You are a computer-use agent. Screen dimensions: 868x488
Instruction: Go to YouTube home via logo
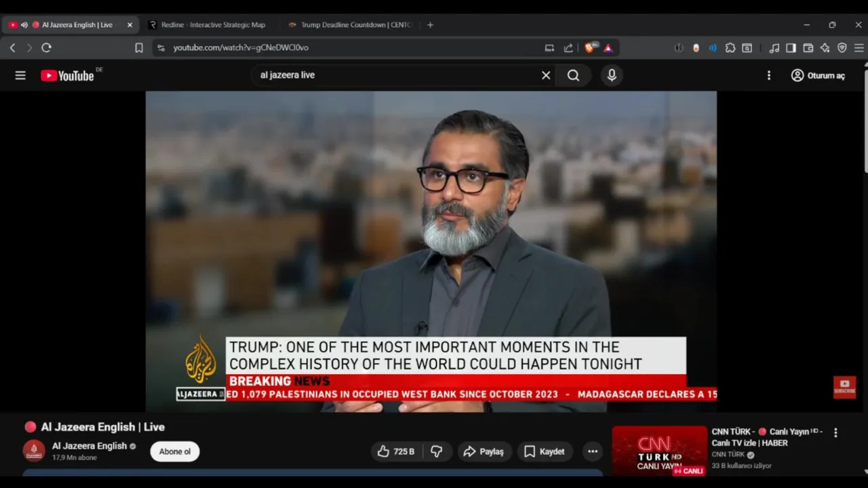point(67,75)
